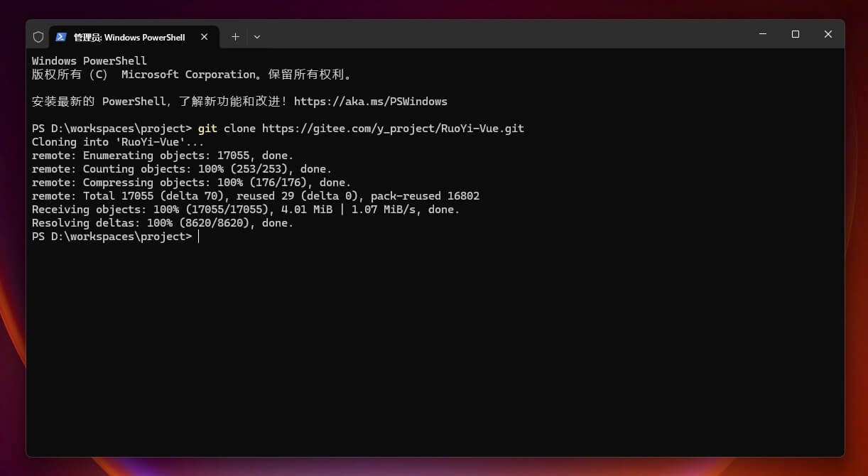Click the https://aka.ms/PSWindows link
Screen dimensions: 868x476
pos(371,102)
